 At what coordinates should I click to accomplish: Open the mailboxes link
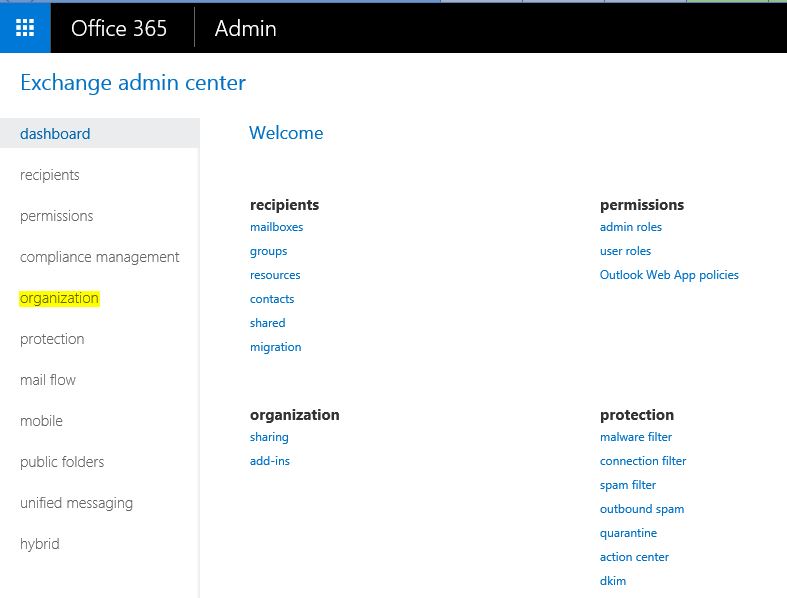pos(277,227)
